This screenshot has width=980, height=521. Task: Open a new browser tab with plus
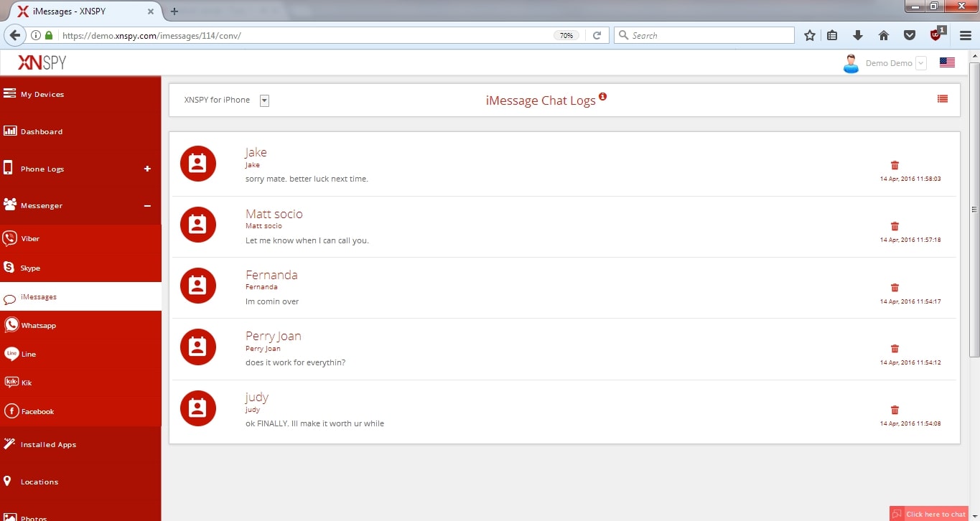174,11
